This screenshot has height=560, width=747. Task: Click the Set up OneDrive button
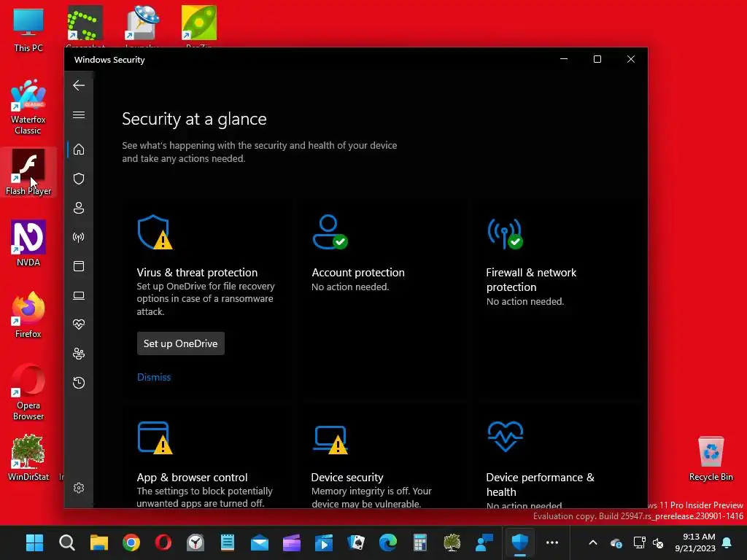click(x=181, y=343)
